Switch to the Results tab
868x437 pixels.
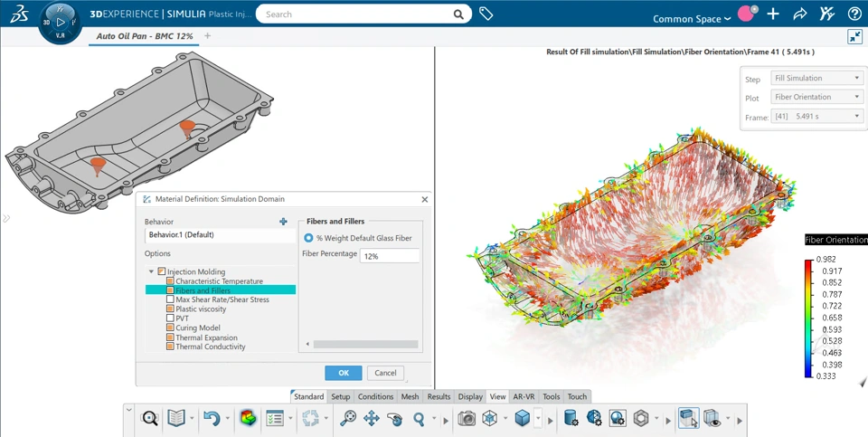click(439, 396)
